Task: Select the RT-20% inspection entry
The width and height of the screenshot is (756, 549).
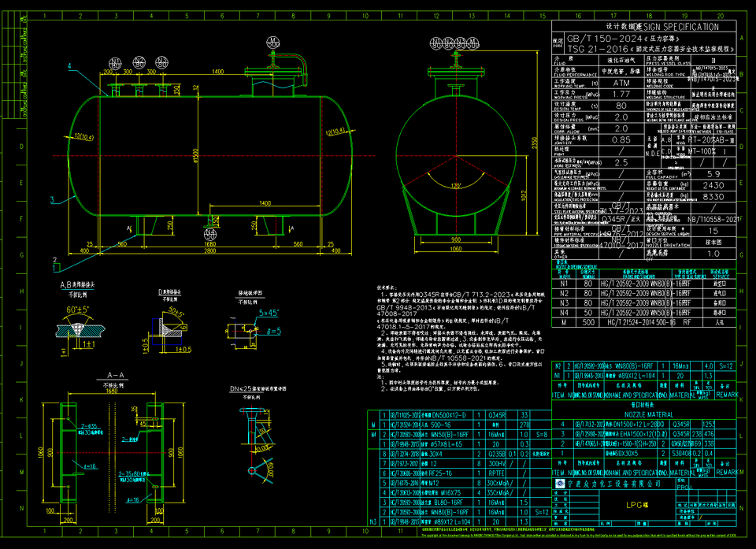Action: click(x=702, y=139)
